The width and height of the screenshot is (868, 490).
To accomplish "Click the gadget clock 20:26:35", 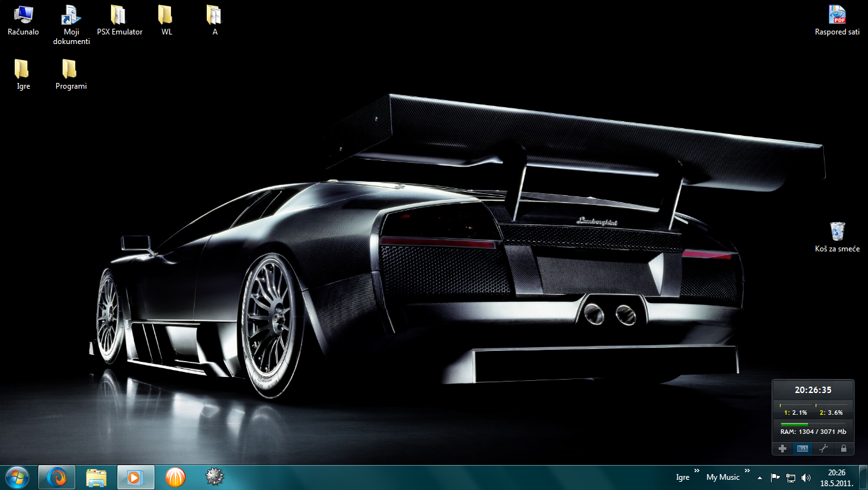I will point(813,390).
